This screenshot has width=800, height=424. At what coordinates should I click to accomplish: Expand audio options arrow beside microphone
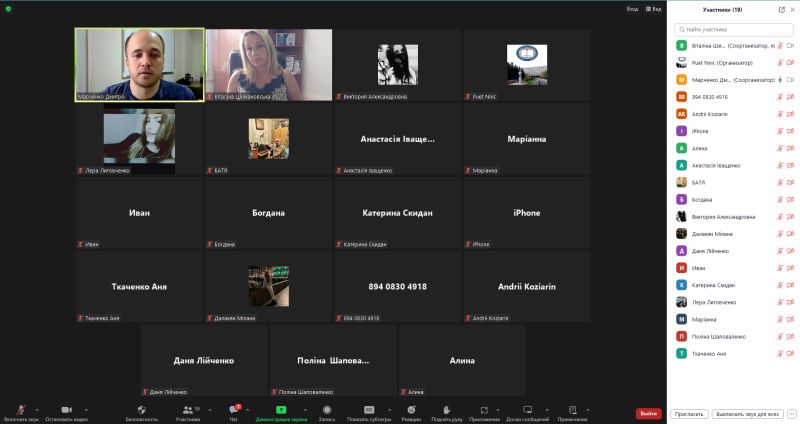pos(38,410)
